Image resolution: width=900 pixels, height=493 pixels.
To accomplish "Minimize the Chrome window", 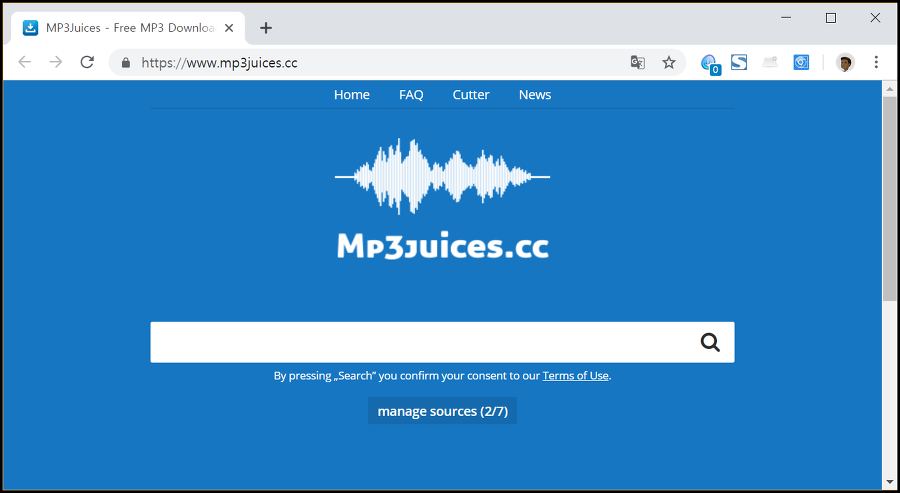I will pyautogui.click(x=786, y=18).
